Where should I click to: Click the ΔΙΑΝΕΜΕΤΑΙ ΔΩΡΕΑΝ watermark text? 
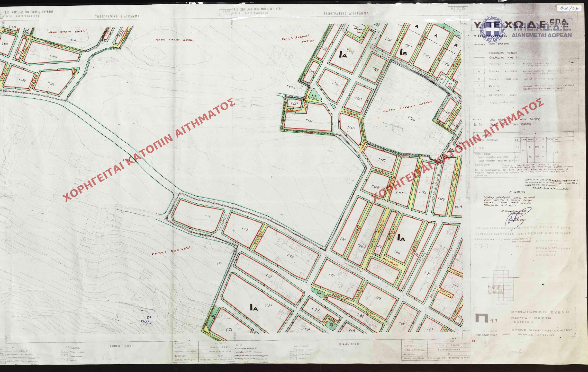[541, 35]
